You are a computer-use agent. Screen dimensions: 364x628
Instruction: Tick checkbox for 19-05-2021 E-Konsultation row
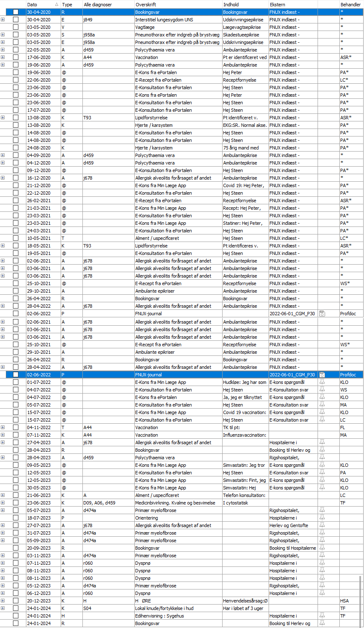click(x=15, y=253)
